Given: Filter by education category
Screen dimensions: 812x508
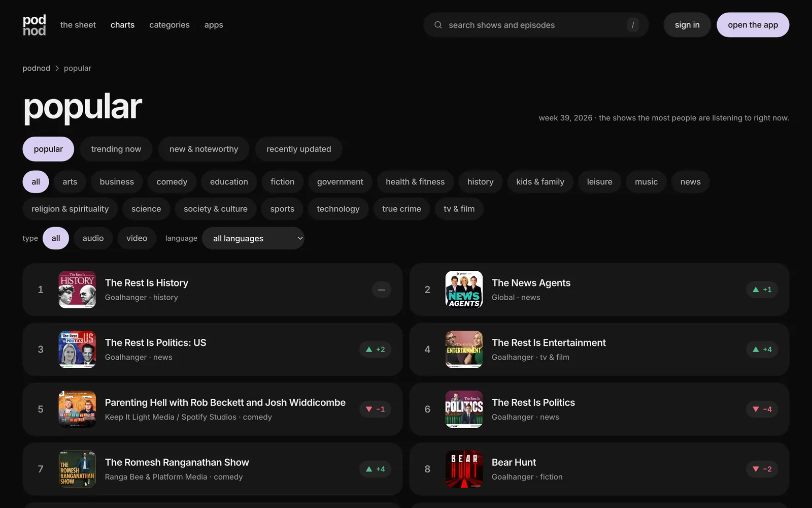Looking at the screenshot, I should point(229,182).
